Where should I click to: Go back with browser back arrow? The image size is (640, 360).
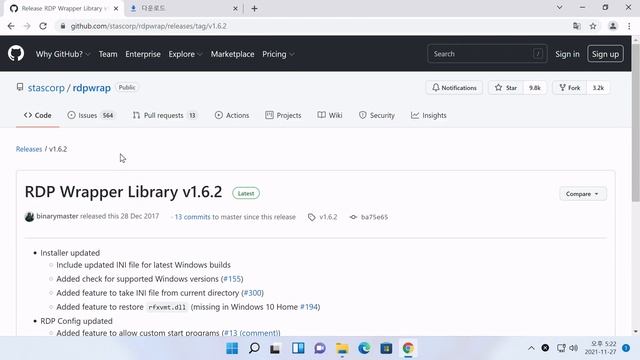click(x=11, y=26)
